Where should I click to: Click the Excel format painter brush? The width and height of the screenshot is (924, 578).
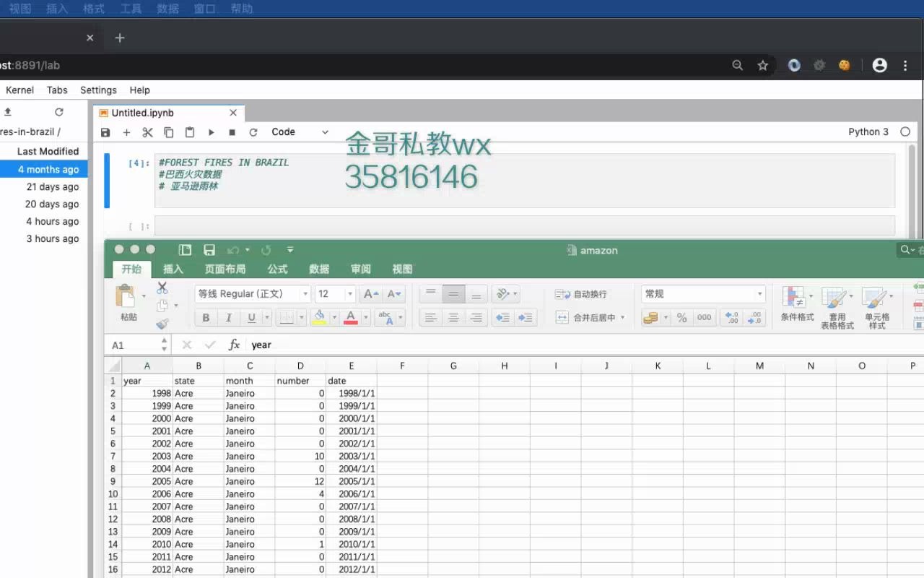pyautogui.click(x=162, y=323)
